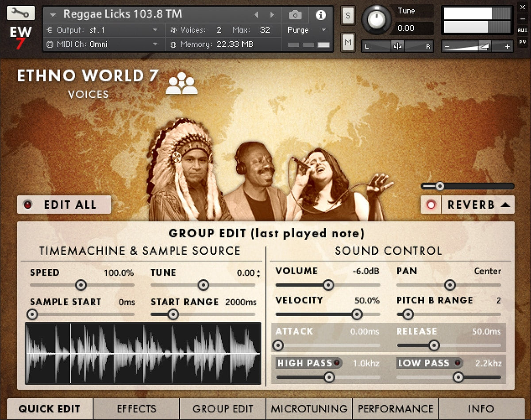The height and width of the screenshot is (420, 531).
Task: Toggle the reverb power button
Action: [x=431, y=205]
